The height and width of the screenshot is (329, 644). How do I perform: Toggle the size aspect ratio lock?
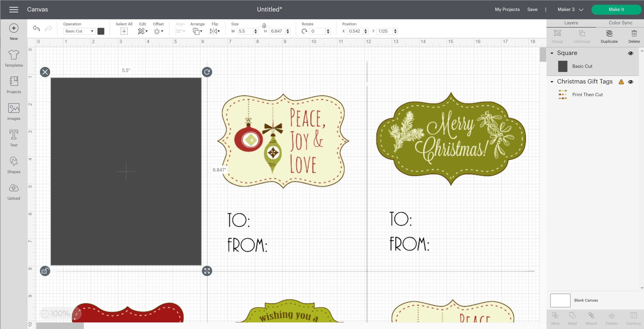point(264,26)
